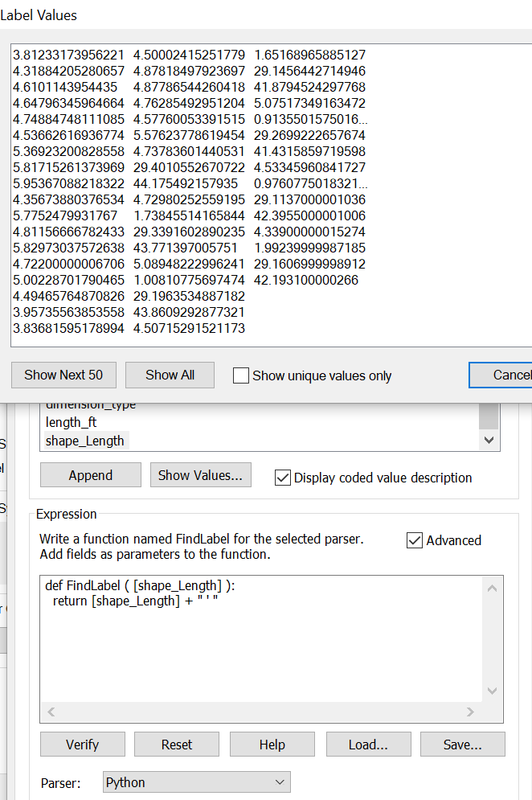Uncheck the Advanced checkbox
Screen dimensions: 532x800
coord(415,540)
